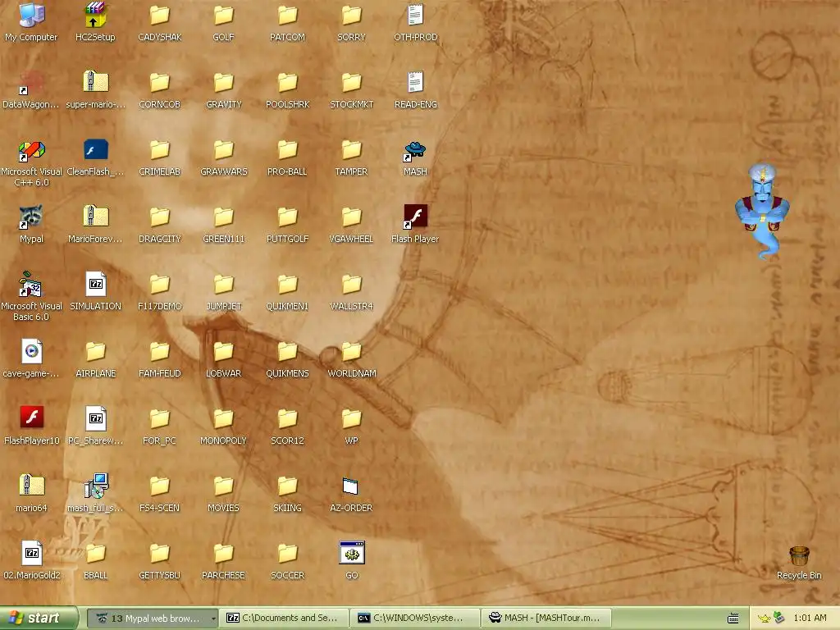
Task: Select the READ-ENG text document icon
Action: (415, 83)
